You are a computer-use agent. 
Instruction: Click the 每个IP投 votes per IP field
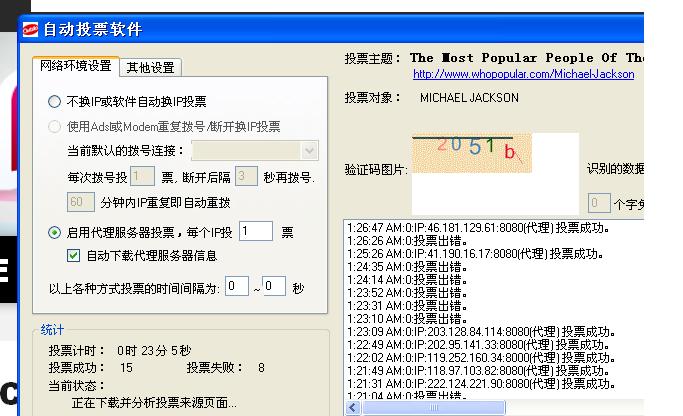coord(255,232)
